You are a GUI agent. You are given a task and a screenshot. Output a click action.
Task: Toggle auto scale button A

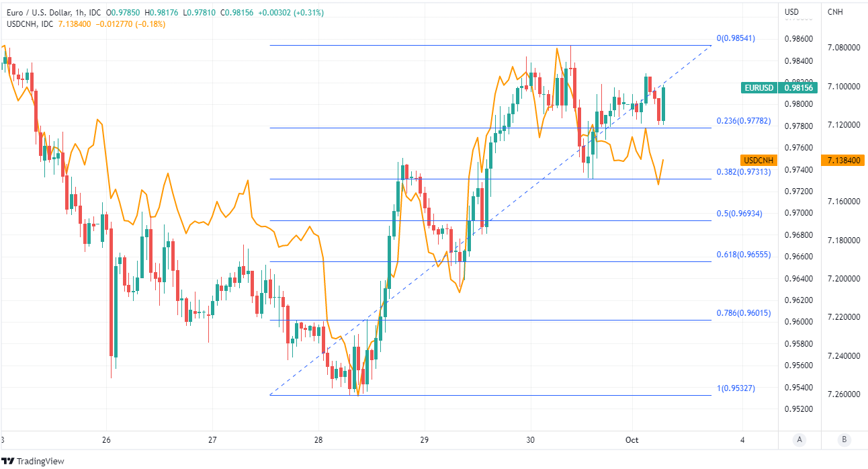(799, 439)
